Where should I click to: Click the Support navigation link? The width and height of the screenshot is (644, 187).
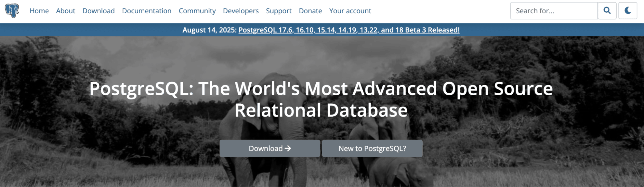[279, 11]
